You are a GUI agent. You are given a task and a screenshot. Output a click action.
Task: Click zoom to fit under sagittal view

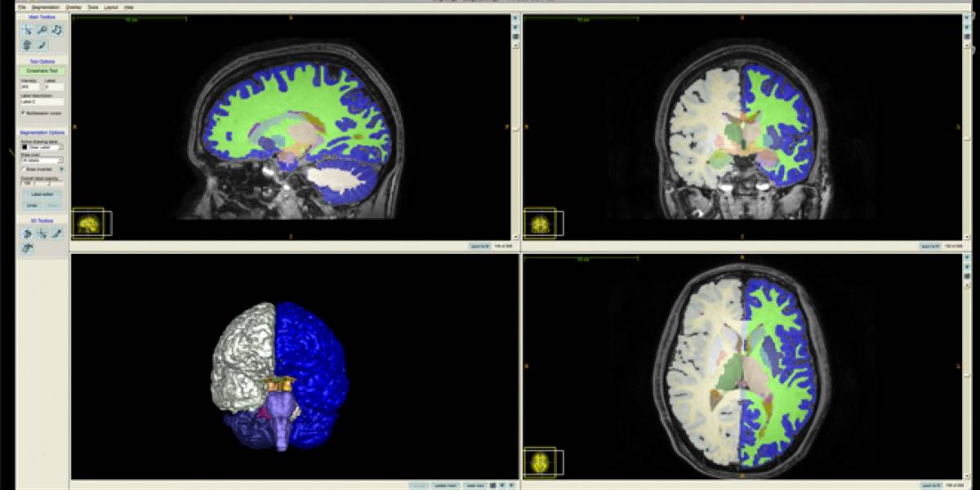coord(479,245)
